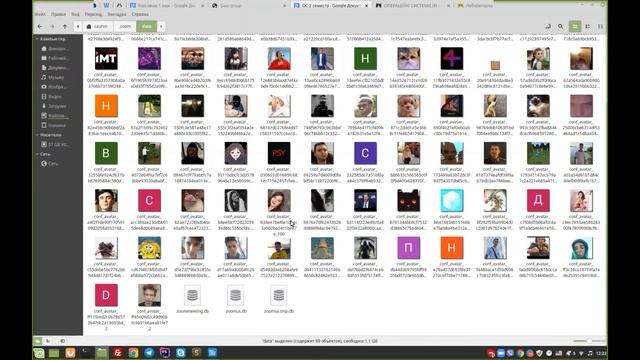This screenshot has height=360, width=640.
Task: Open Skype from the taskbar
Action: (x=181, y=353)
